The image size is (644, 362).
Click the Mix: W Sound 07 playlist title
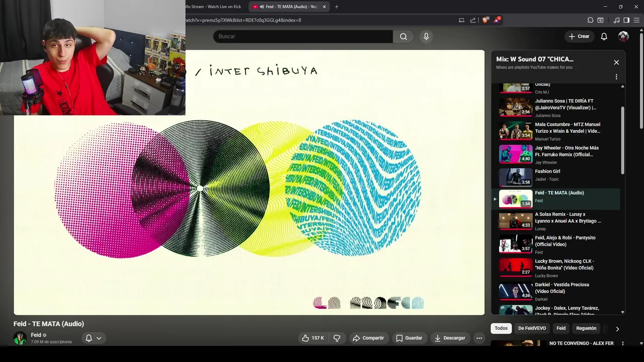pyautogui.click(x=534, y=59)
